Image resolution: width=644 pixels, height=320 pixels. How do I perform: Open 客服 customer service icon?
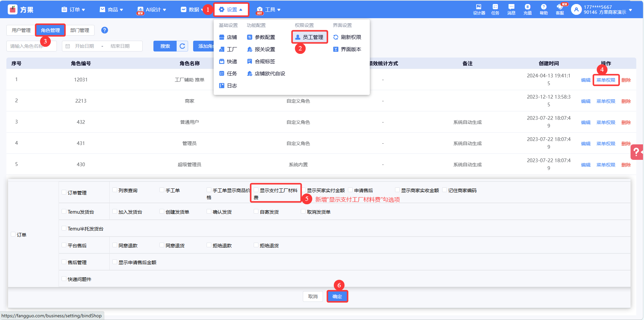[560, 9]
